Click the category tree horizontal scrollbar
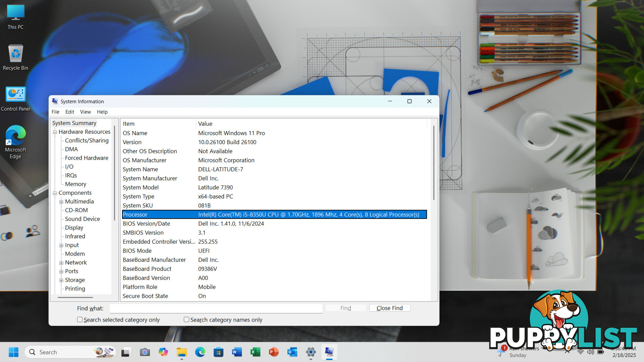644x362 pixels. coord(75,297)
